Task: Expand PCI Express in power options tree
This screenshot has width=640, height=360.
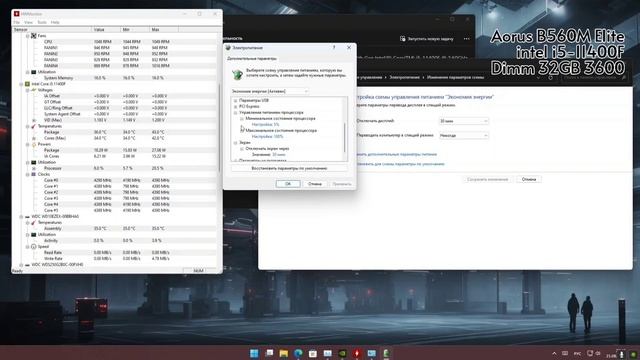Action: click(x=236, y=107)
